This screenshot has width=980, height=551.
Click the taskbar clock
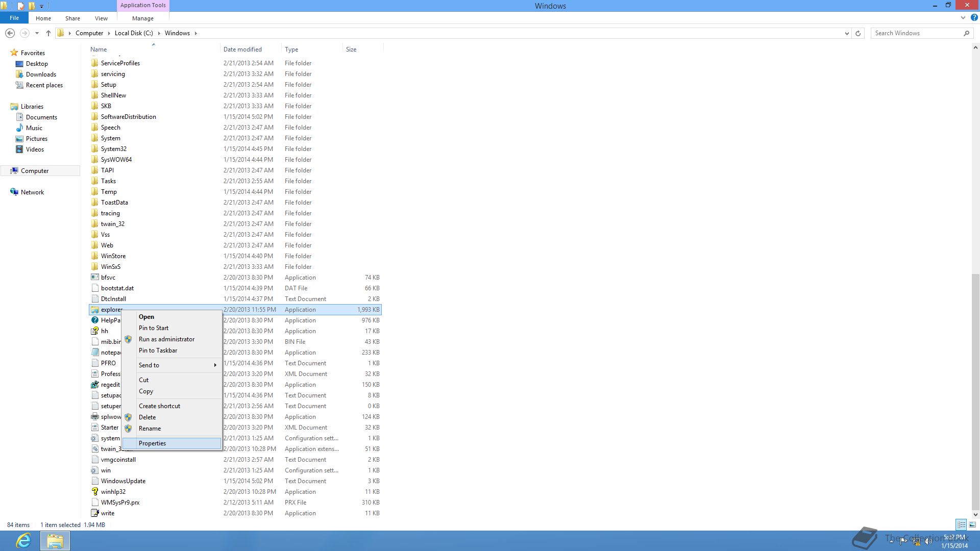(954, 541)
